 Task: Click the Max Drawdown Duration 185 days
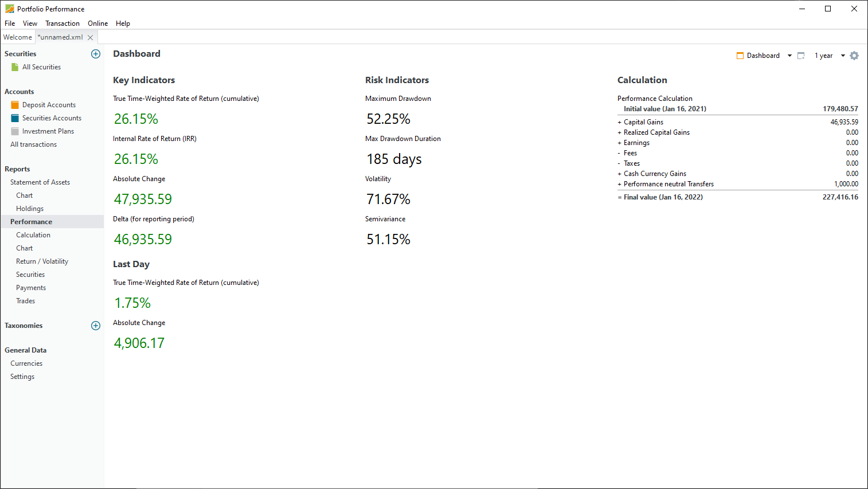(x=394, y=159)
